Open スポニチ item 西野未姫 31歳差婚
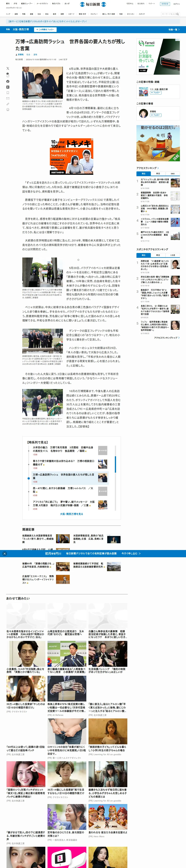This screenshot has height=868, width=186. [x=155, y=265]
